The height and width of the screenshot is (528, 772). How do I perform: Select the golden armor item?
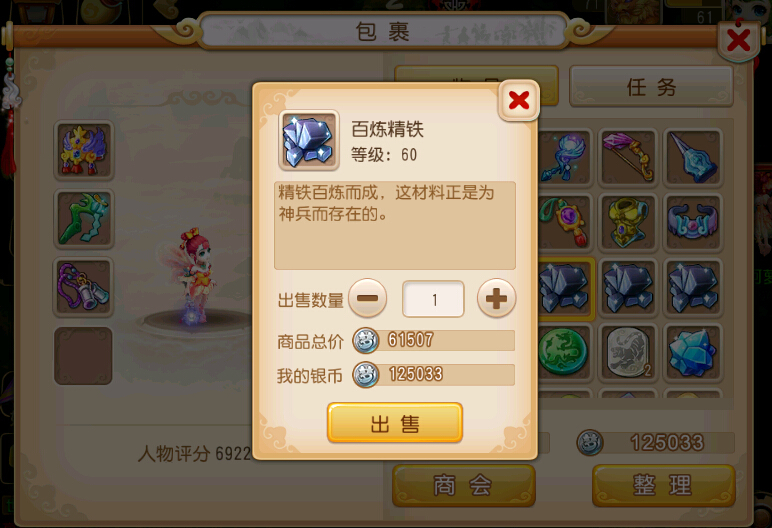coord(628,223)
